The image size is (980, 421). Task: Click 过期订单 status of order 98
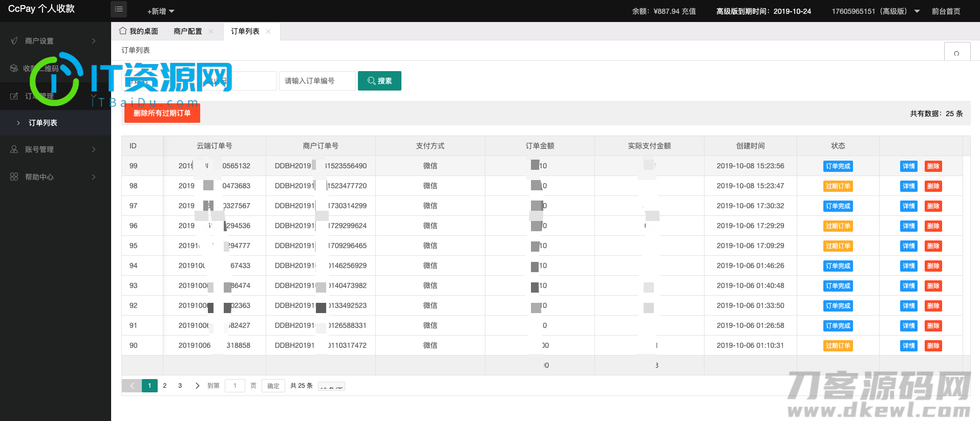point(838,186)
